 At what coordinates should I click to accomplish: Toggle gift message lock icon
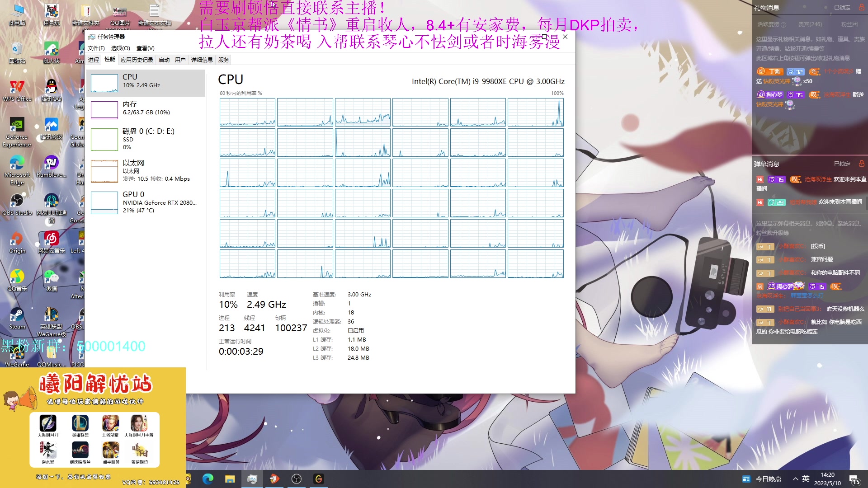click(861, 7)
